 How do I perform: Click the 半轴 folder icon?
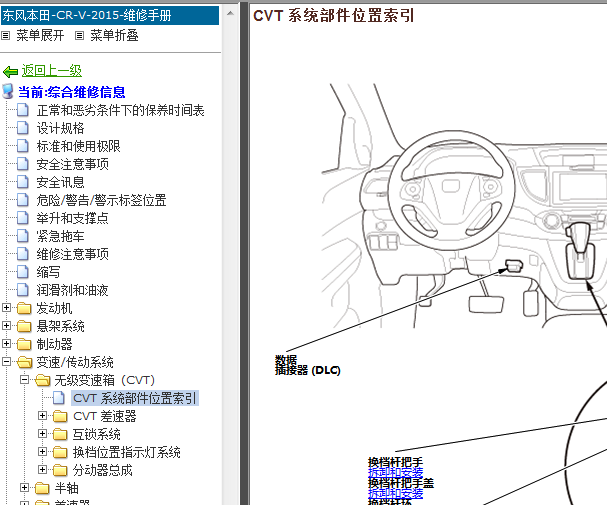point(42,488)
